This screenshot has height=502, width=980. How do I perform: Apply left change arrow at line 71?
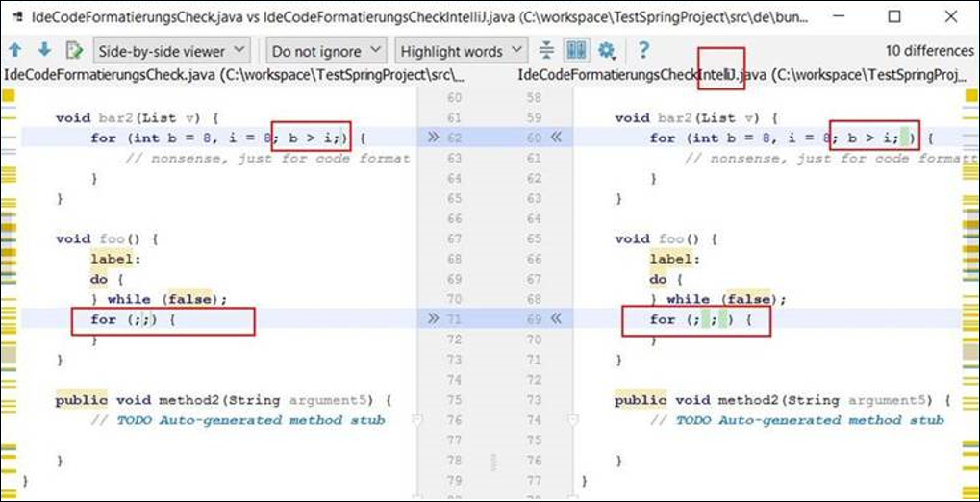point(433,318)
